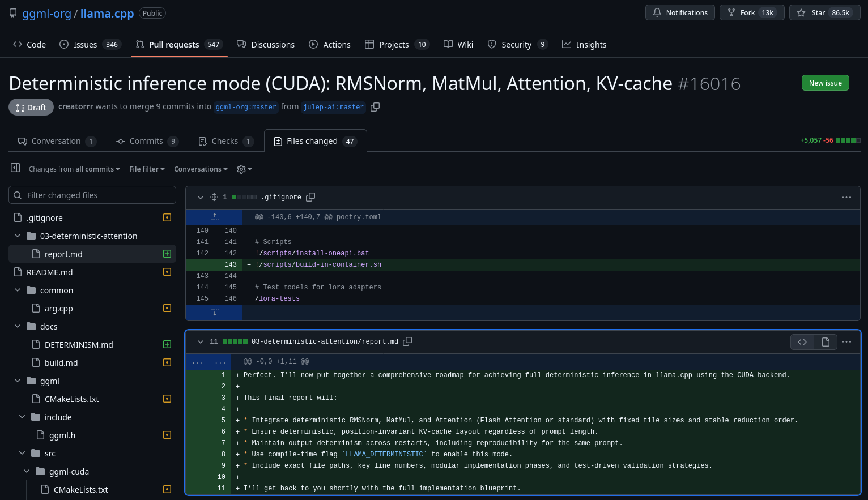Viewport: 868px width, 500px height.
Task: Collapse the ggml-cuda folder
Action: click(x=27, y=471)
